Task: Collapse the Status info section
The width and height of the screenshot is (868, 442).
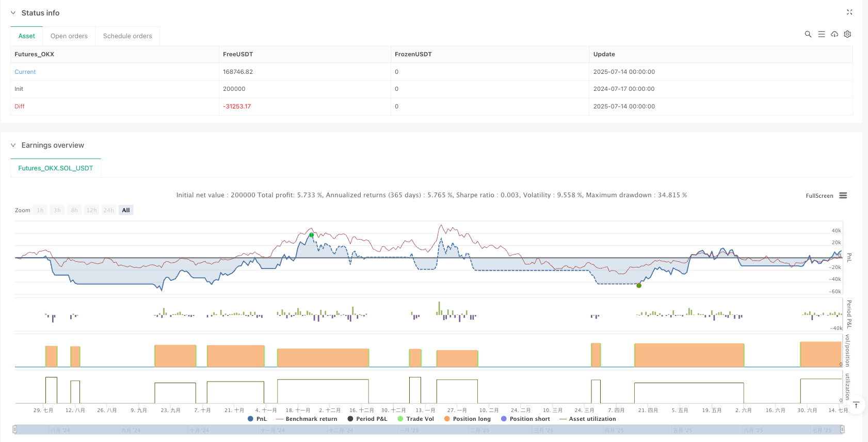Action: click(13, 13)
